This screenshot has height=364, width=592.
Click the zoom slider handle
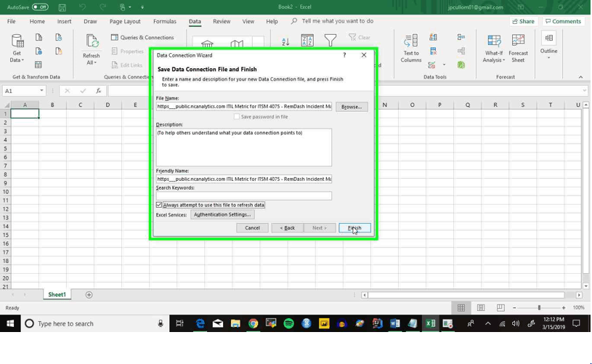pos(539,308)
